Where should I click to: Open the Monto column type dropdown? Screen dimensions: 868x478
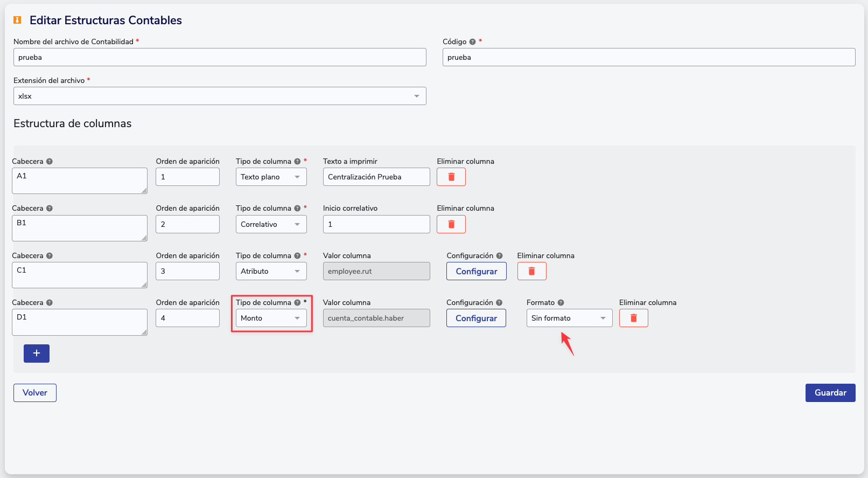pos(271,318)
